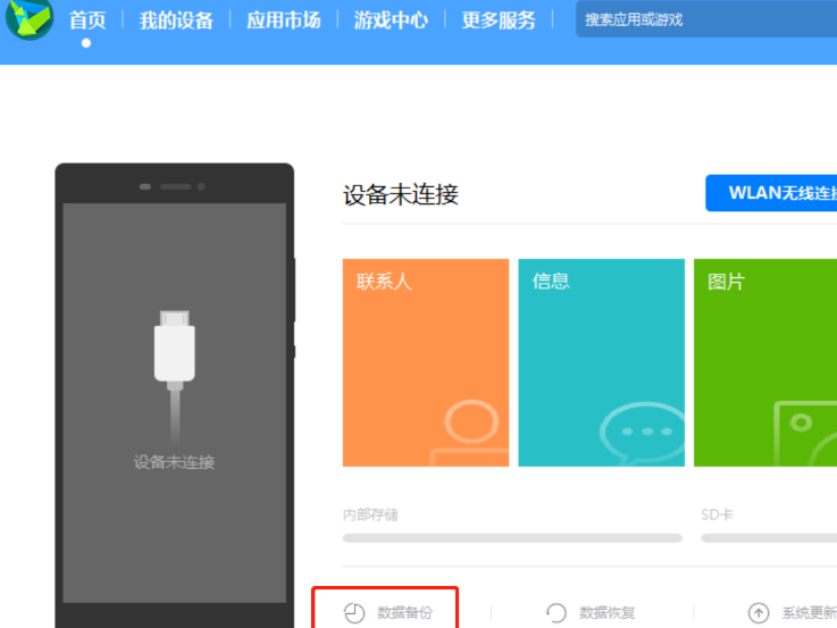Image resolution: width=837 pixels, height=628 pixels.
Task: Click the WLAN无线连接 button
Action: point(771,193)
